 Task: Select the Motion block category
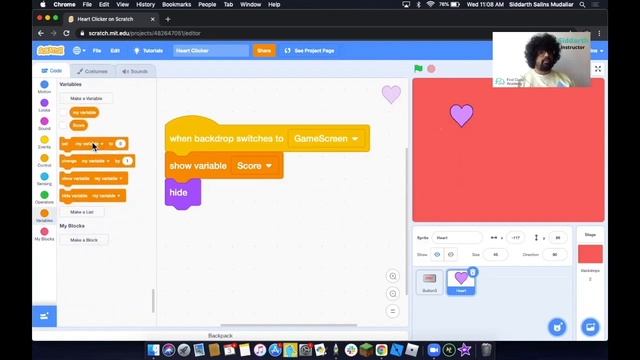(44, 87)
